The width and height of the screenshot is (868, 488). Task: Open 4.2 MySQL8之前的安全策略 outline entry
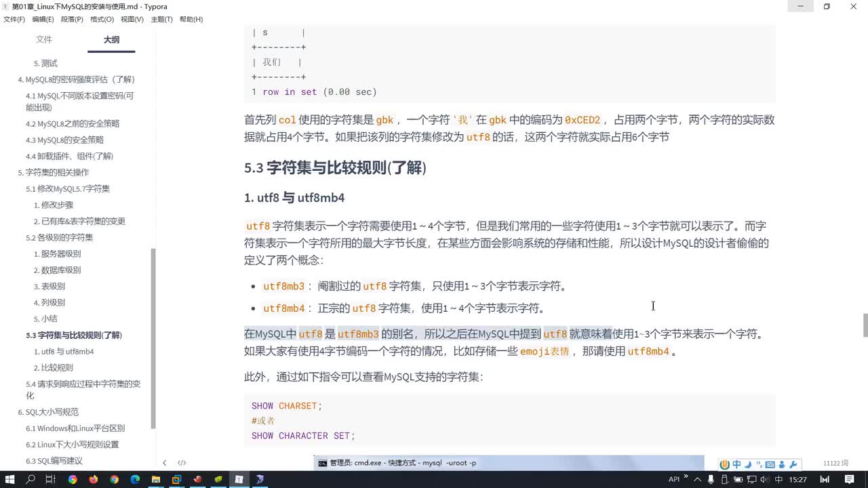click(73, 124)
